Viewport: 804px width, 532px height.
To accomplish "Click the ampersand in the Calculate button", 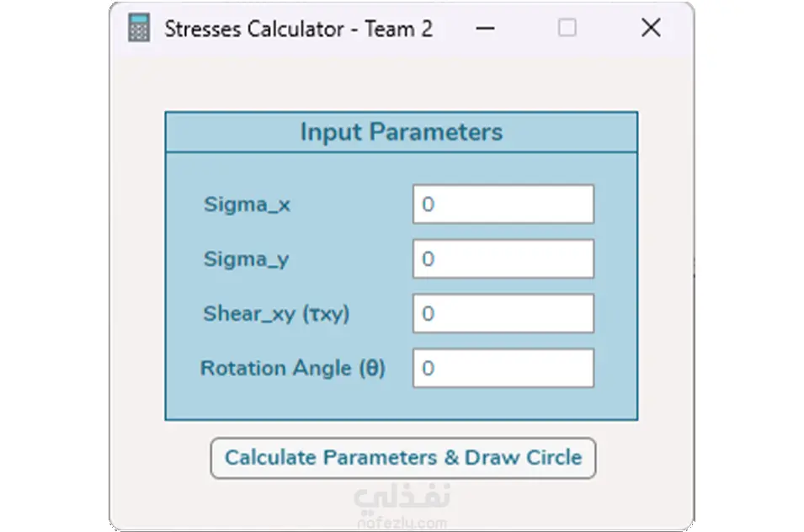I will (x=450, y=458).
